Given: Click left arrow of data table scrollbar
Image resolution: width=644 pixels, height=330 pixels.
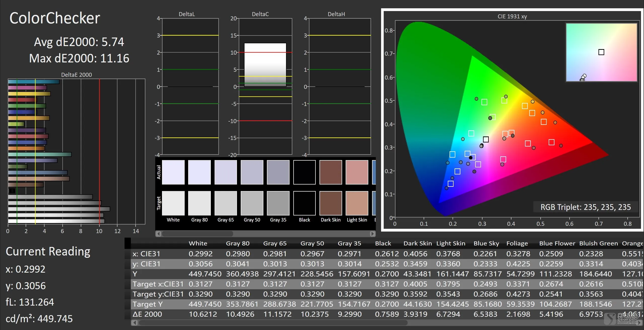Looking at the screenshot, I should tap(135, 322).
